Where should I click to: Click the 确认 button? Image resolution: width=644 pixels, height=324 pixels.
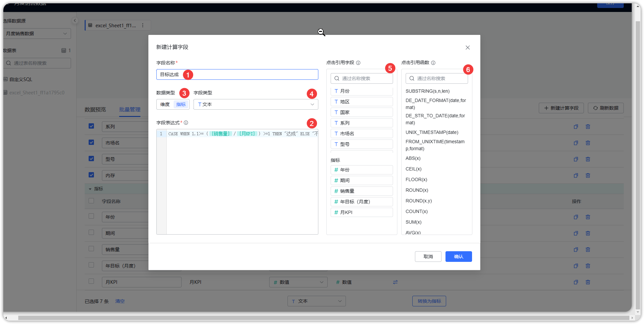(x=458, y=257)
